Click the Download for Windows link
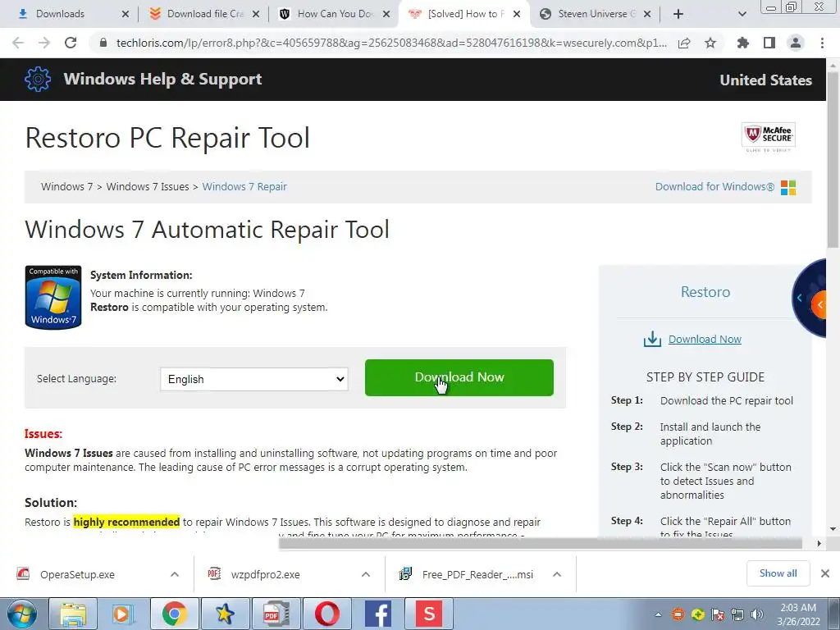Viewport: 840px width, 630px height. click(714, 186)
